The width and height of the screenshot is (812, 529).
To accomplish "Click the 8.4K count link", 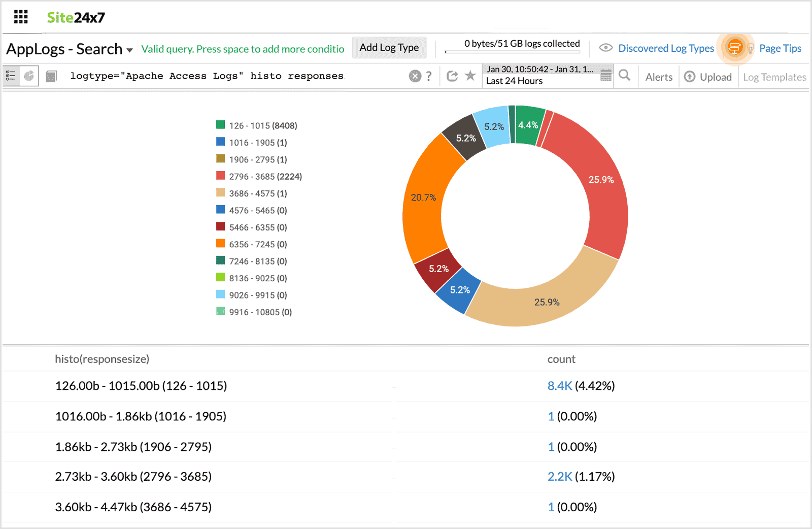I will click(x=559, y=386).
